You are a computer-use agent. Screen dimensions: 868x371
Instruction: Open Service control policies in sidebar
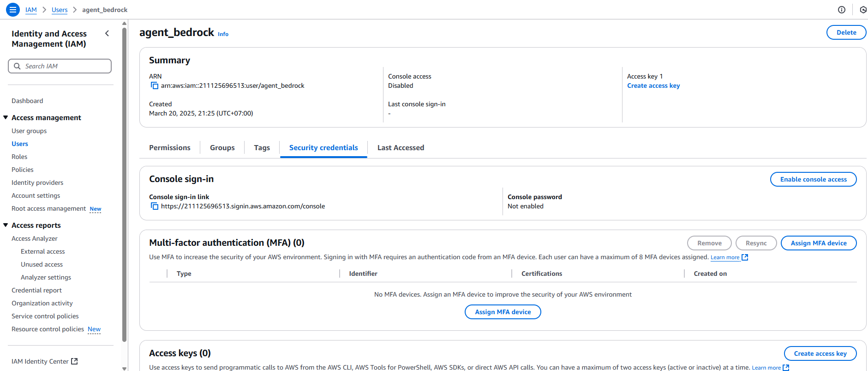(x=45, y=316)
